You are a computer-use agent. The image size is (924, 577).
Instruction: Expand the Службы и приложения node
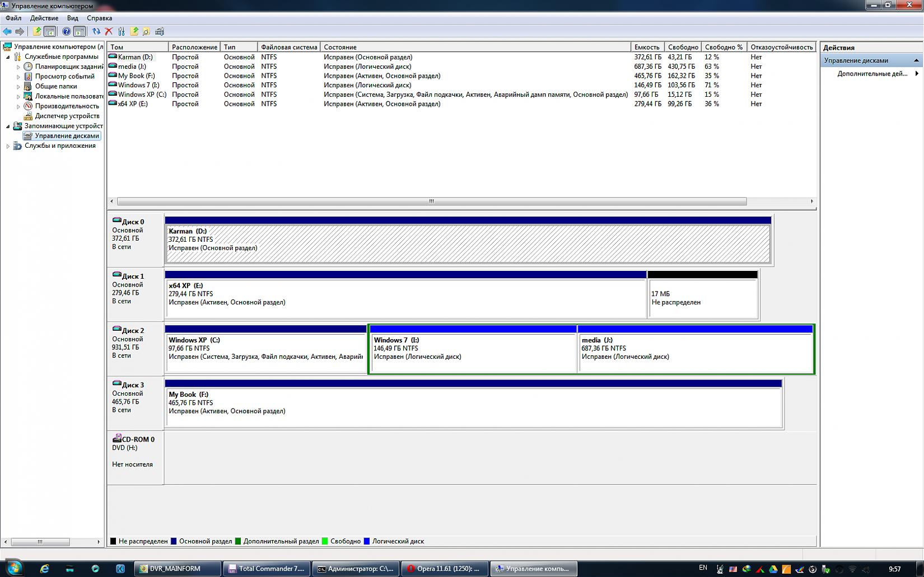click(x=8, y=146)
